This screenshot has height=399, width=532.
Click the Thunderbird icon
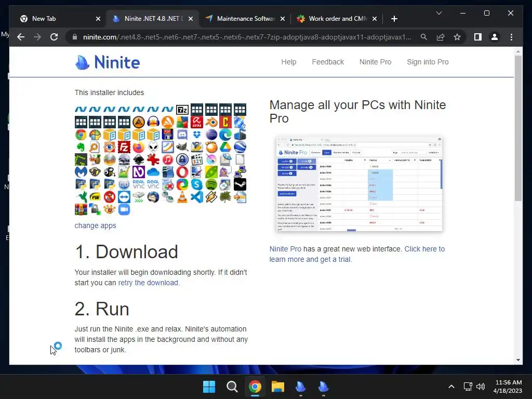(x=153, y=197)
